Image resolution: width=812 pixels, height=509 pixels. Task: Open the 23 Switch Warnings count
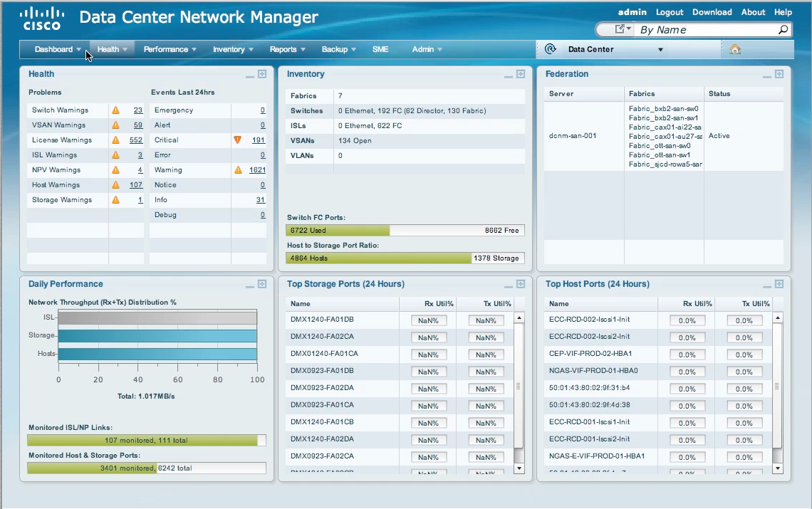[137, 110]
